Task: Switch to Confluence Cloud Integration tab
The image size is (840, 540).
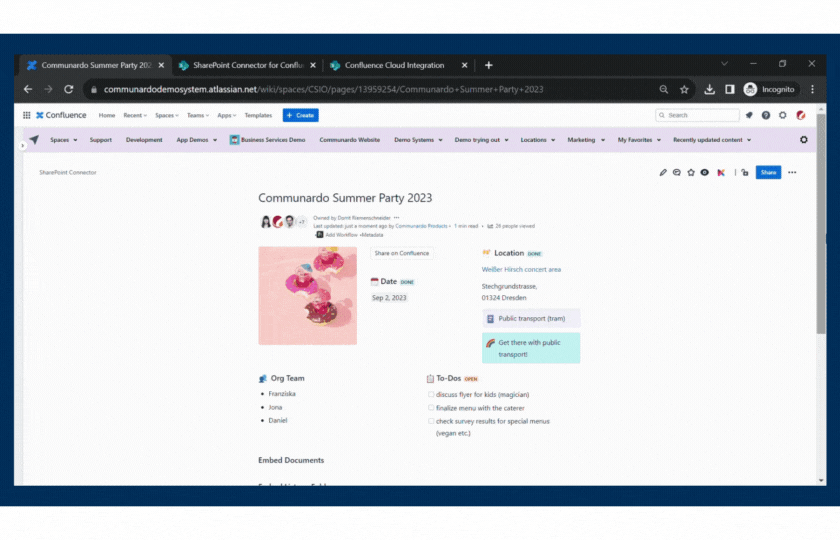Action: point(399,65)
